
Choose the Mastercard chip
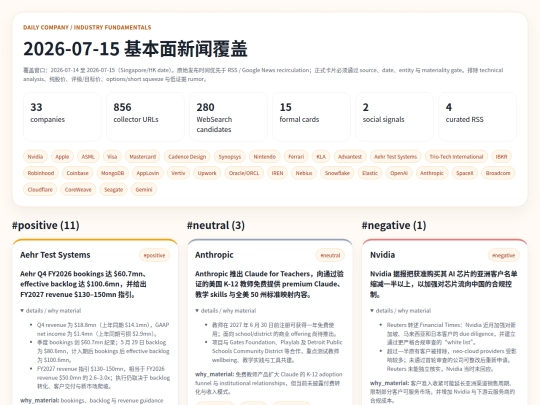[143, 157]
